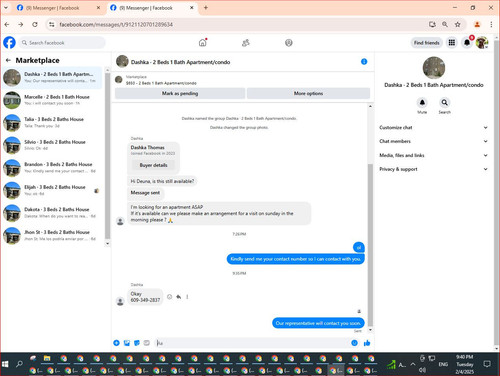Screen dimensions: 500x376
Task: Switch to first Messenger browser tab
Action: point(58,8)
